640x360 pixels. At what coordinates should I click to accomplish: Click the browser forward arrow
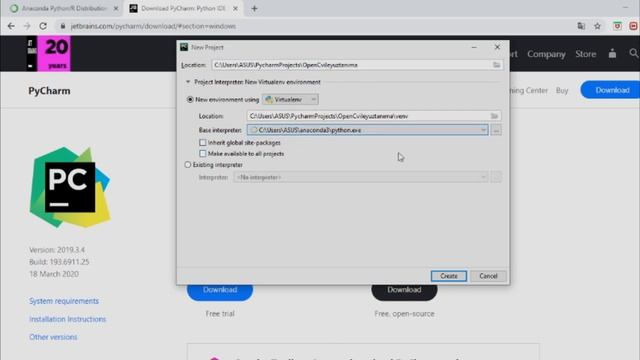pyautogui.click(x=27, y=26)
